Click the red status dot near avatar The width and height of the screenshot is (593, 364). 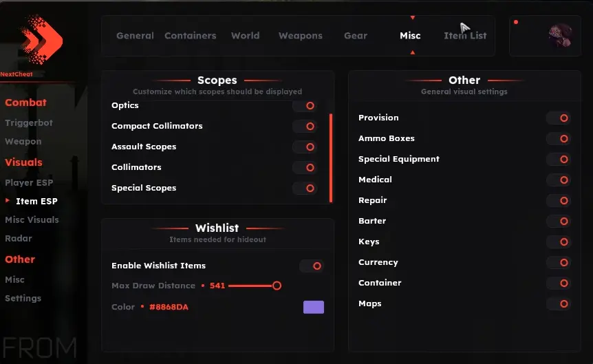click(x=516, y=22)
